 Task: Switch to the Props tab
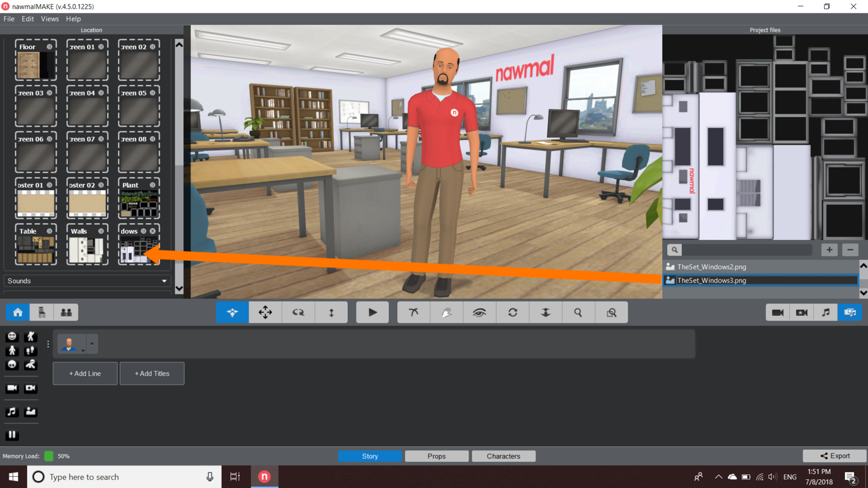click(x=437, y=456)
